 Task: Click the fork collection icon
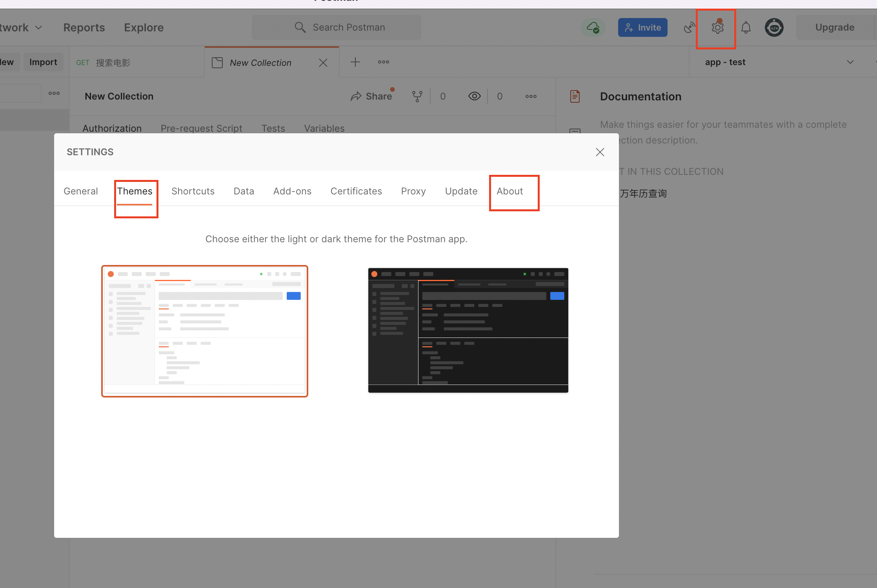coord(417,96)
